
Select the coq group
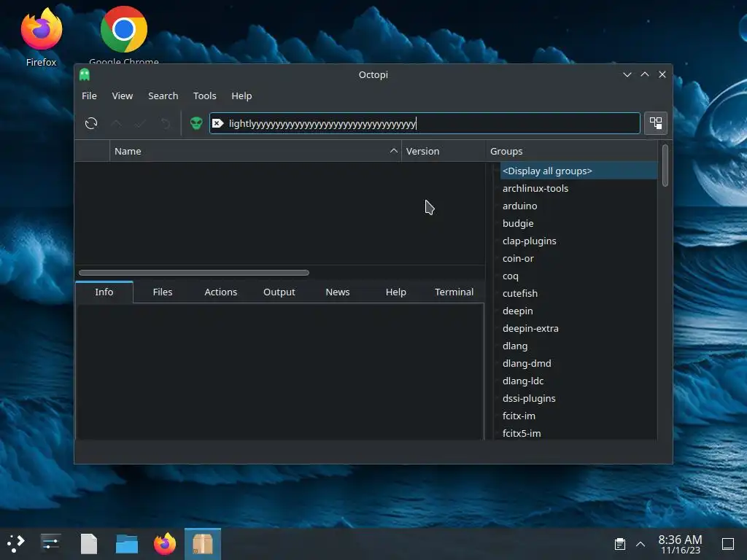pyautogui.click(x=578, y=276)
